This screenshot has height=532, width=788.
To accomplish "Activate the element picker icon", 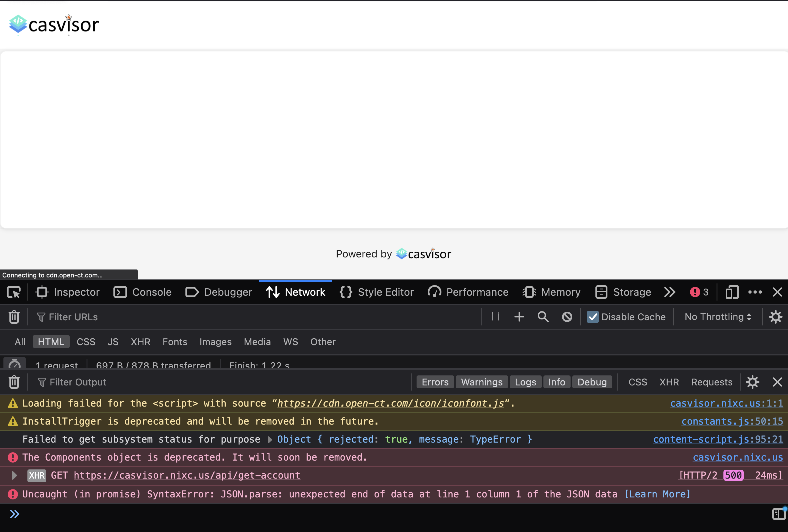I will click(14, 292).
